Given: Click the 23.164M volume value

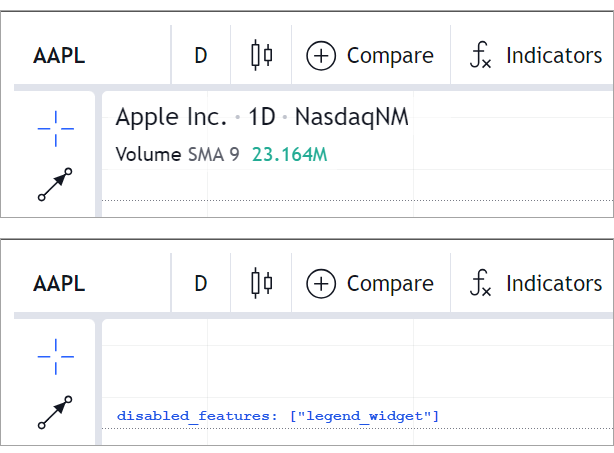Looking at the screenshot, I should pos(290,155).
